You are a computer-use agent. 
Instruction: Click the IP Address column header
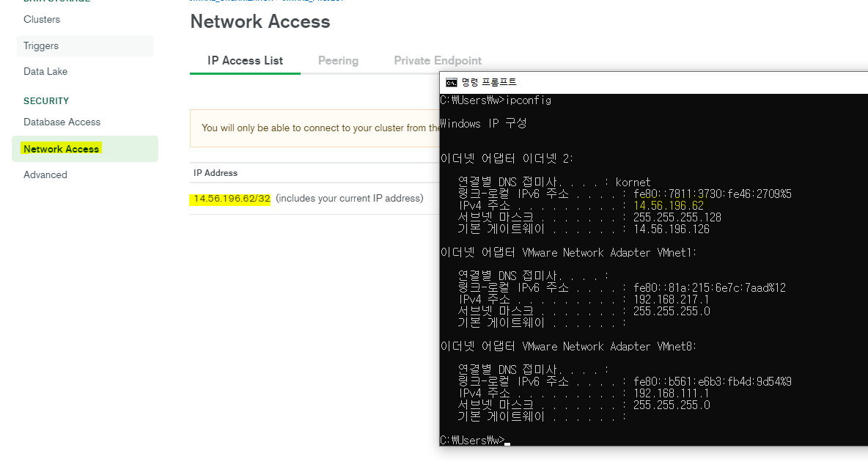(216, 172)
